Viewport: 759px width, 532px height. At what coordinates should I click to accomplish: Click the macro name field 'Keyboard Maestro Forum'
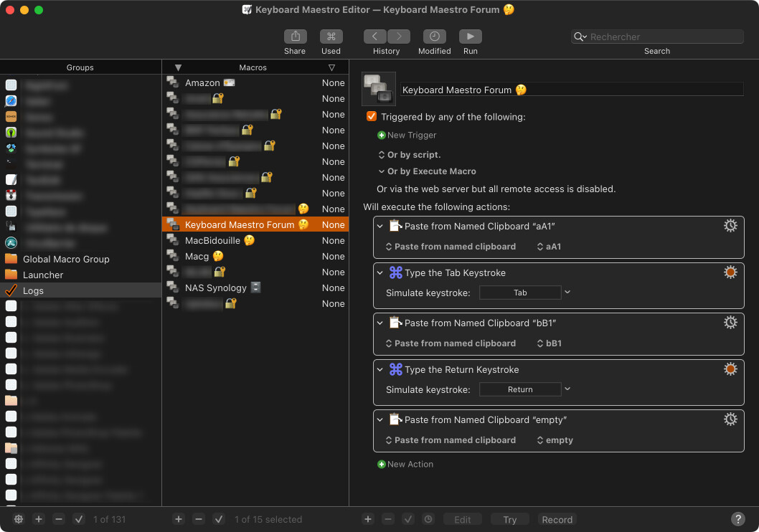tap(572, 90)
